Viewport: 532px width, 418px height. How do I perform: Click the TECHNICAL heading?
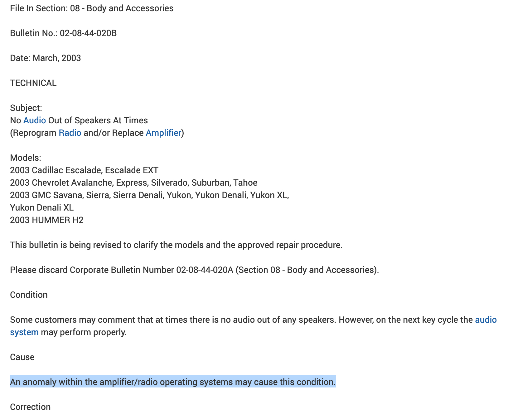[x=33, y=83]
